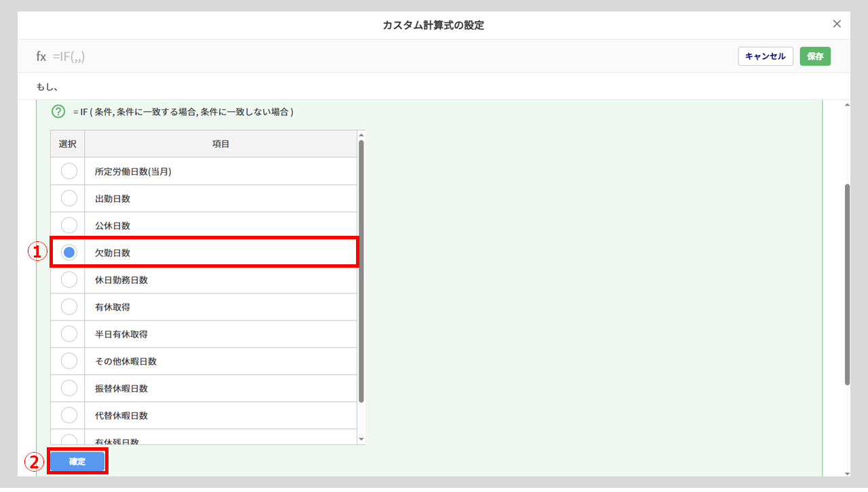Click the 代替休暇日数 row text
Image resolution: width=868 pixels, height=492 pixels.
121,415
